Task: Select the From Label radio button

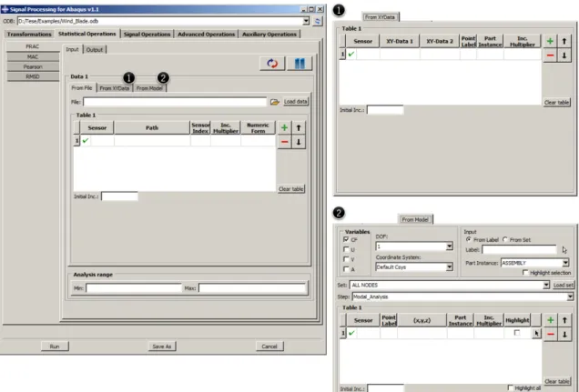Action: [469, 240]
